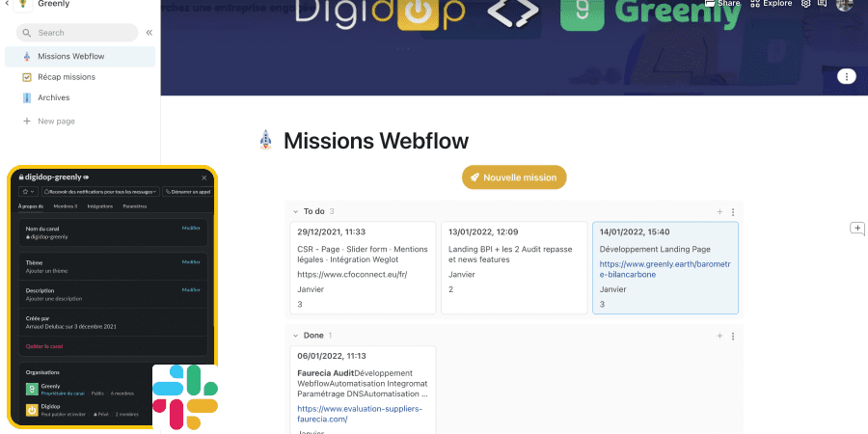Click Modifier next to Nom du canal
This screenshot has width=868, height=434.
tap(191, 228)
